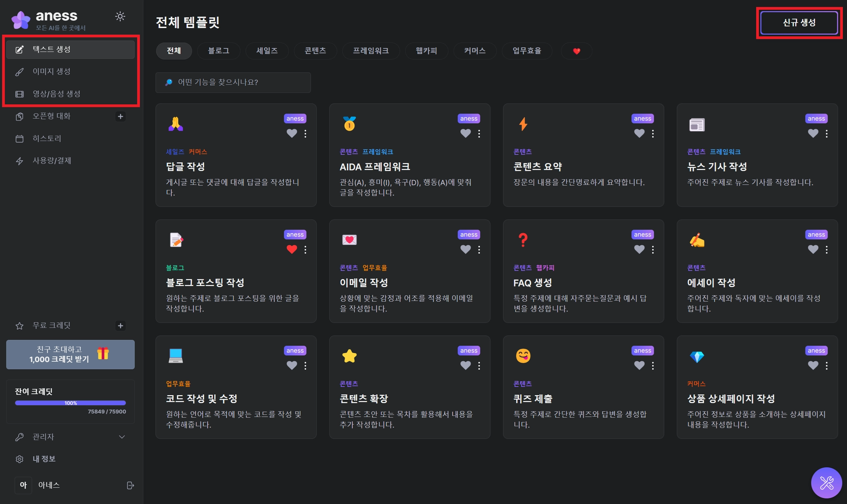Image resolution: width=847 pixels, height=504 pixels.
Task: Open the image generation brush icon
Action: click(19, 72)
